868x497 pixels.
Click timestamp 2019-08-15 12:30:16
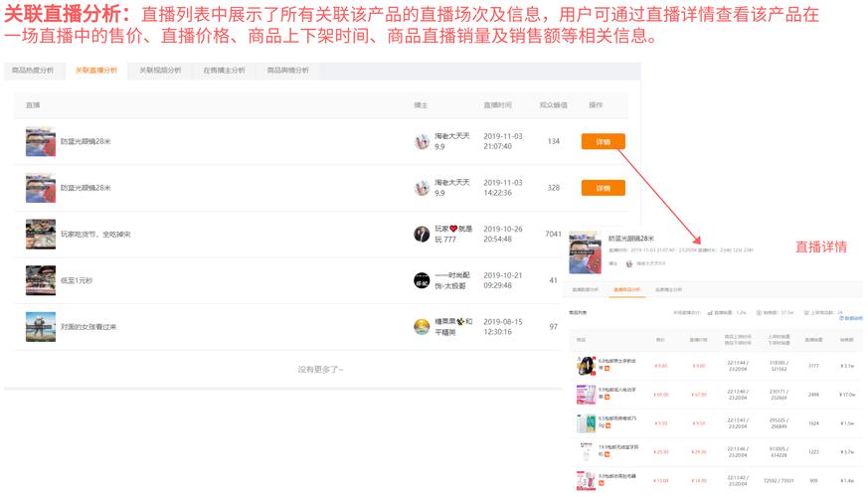(503, 327)
